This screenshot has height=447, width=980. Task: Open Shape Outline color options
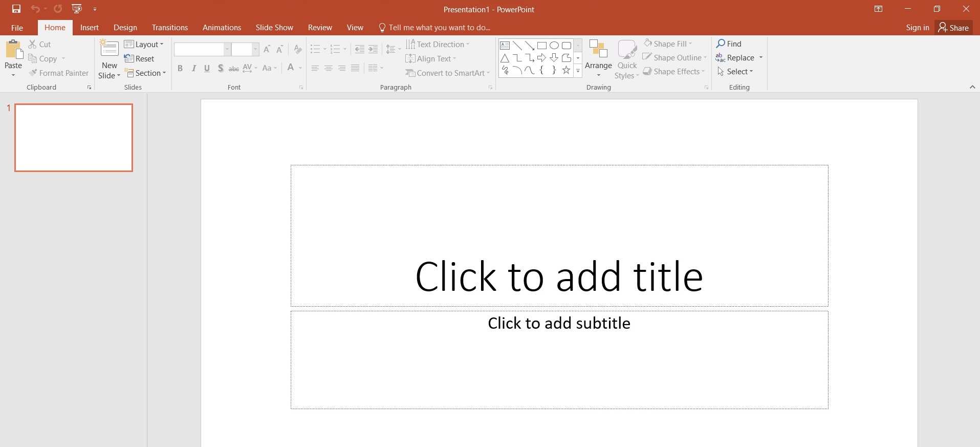click(675, 57)
